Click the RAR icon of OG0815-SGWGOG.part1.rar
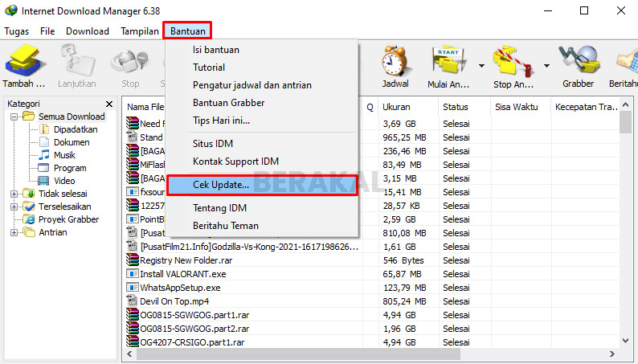 click(x=133, y=314)
